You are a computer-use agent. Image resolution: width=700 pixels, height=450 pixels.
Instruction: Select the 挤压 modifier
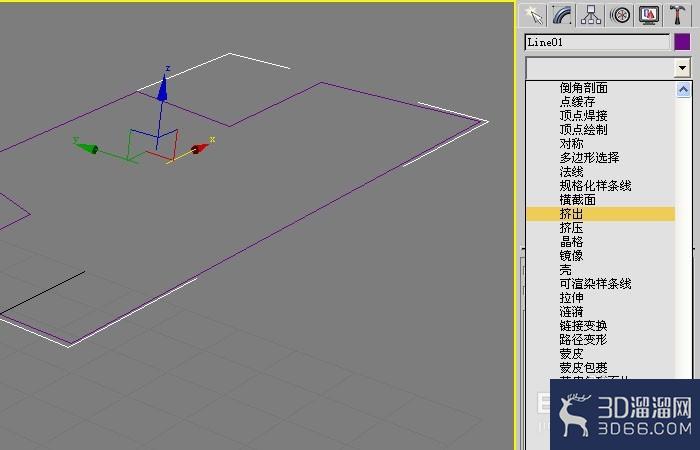(571, 228)
